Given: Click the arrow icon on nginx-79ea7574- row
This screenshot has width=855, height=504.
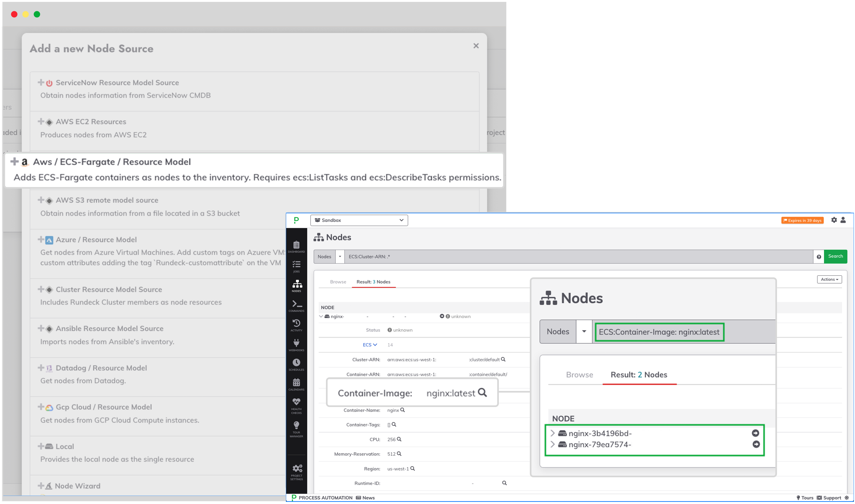Looking at the screenshot, I should click(x=756, y=444).
